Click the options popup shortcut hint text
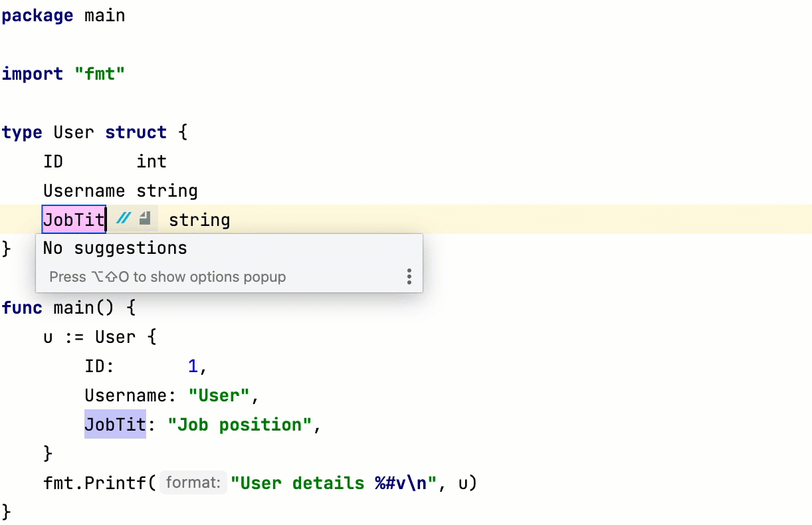 click(x=167, y=276)
